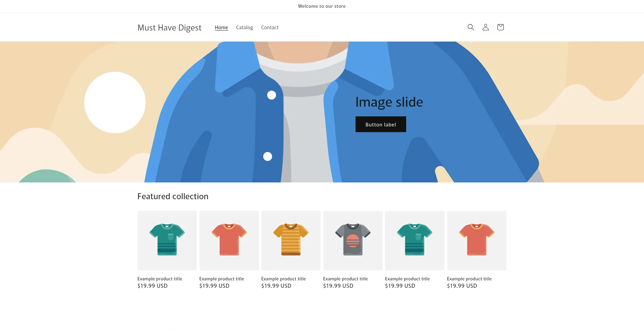This screenshot has width=644, height=333.
Task: Go to the Home menu item
Action: (221, 27)
